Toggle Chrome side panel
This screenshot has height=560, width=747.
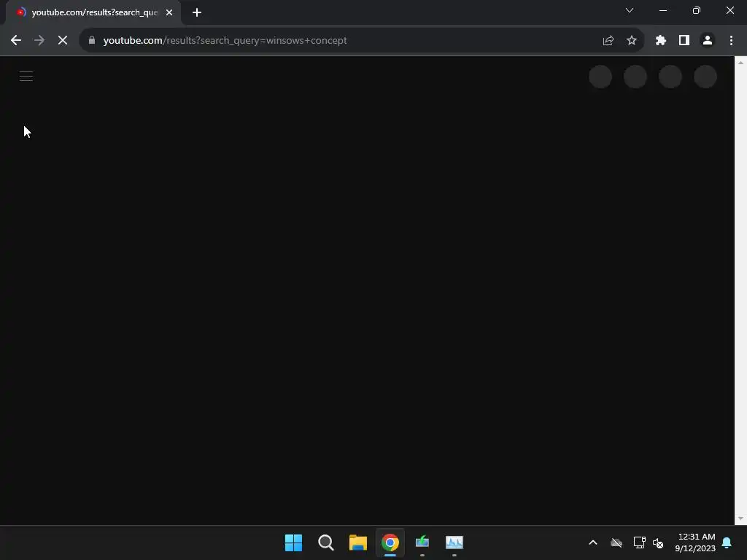[684, 41]
